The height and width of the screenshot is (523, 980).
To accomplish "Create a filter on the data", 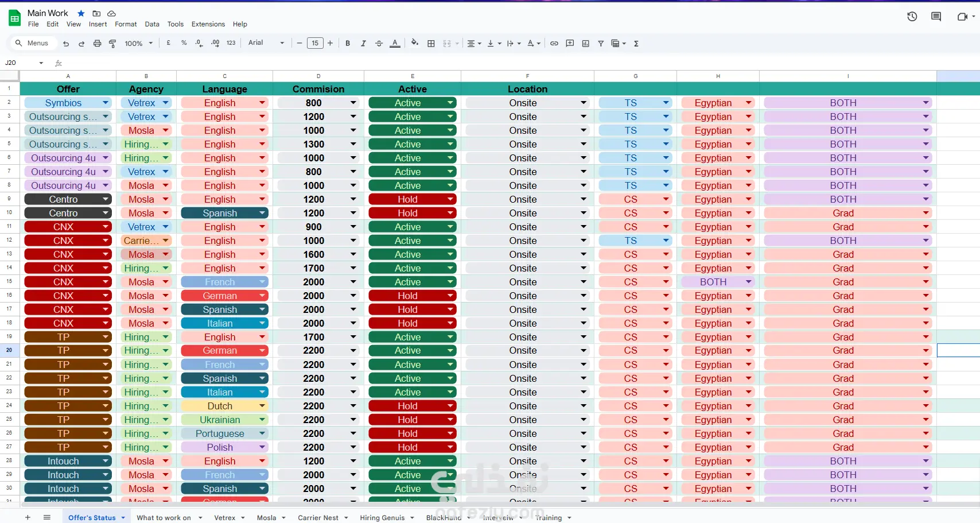I will [x=601, y=43].
